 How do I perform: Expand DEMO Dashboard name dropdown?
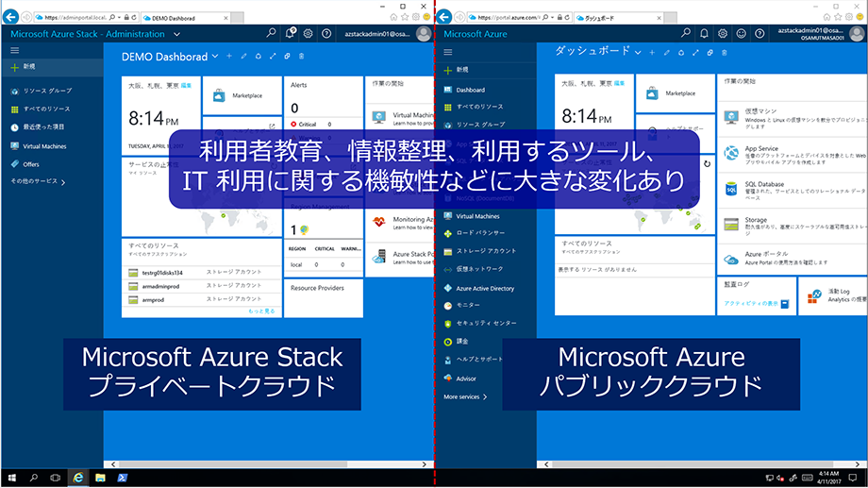[215, 57]
